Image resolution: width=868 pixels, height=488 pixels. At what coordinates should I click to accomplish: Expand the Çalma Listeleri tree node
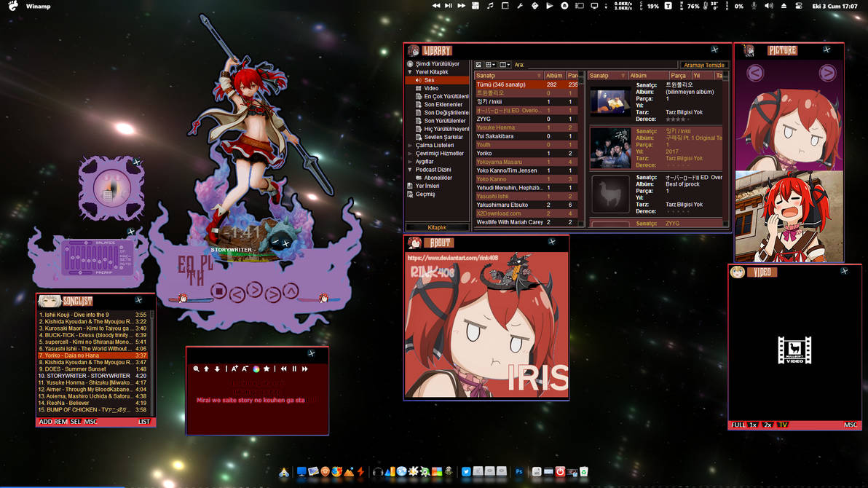point(410,145)
